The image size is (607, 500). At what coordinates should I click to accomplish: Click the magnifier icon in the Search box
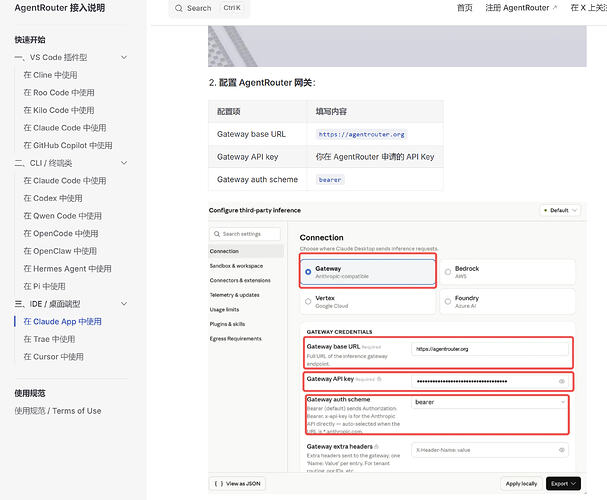(x=178, y=8)
